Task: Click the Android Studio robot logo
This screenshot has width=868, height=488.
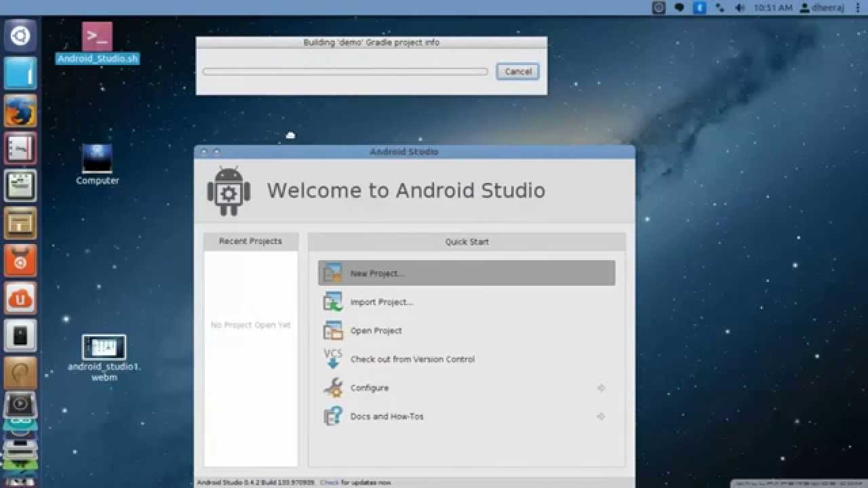Action: point(229,191)
